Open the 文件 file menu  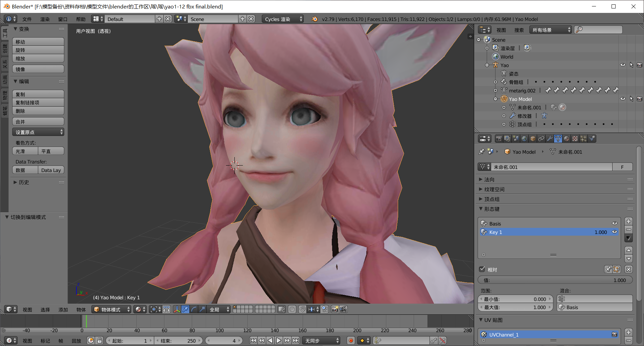27,19
